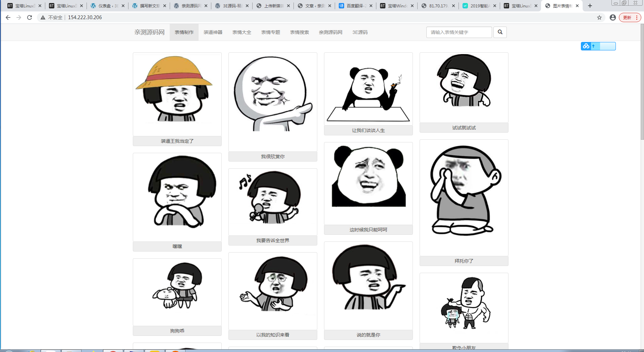Open the 我很欣赏你 meme image
The height and width of the screenshot is (352, 644).
coord(273,102)
